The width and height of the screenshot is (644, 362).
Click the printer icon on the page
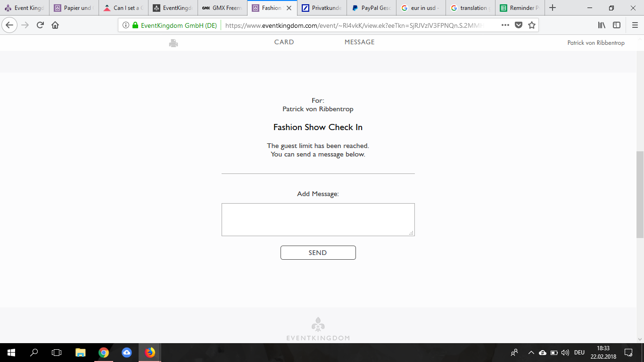tap(173, 43)
